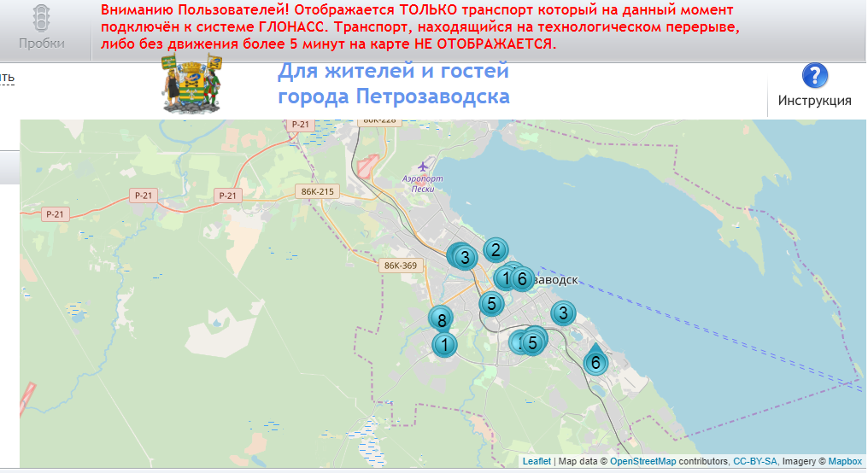Click the dashed-underlined link ending in "ить"
The height and width of the screenshot is (473, 868).
click(7, 79)
